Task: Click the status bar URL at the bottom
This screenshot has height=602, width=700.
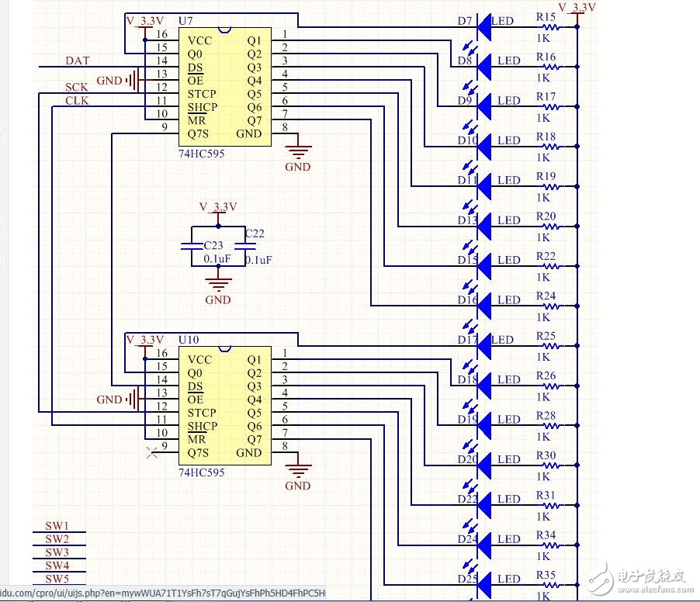Action: point(163,593)
